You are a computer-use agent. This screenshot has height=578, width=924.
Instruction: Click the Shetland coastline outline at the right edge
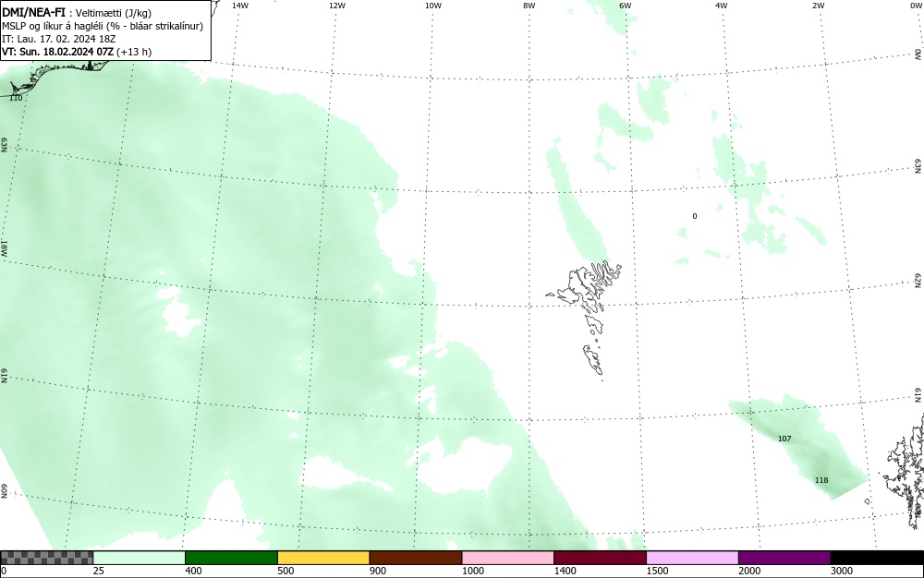[x=905, y=471]
